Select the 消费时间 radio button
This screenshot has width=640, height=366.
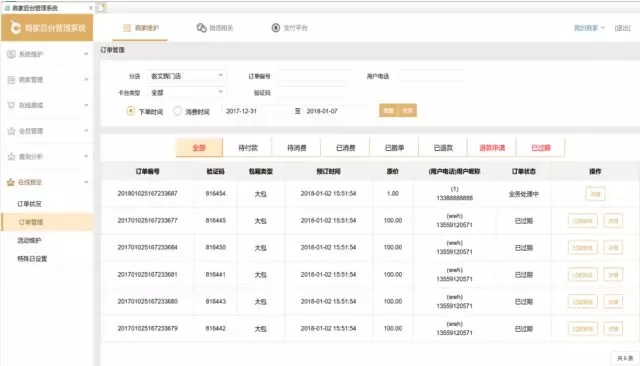pos(178,111)
